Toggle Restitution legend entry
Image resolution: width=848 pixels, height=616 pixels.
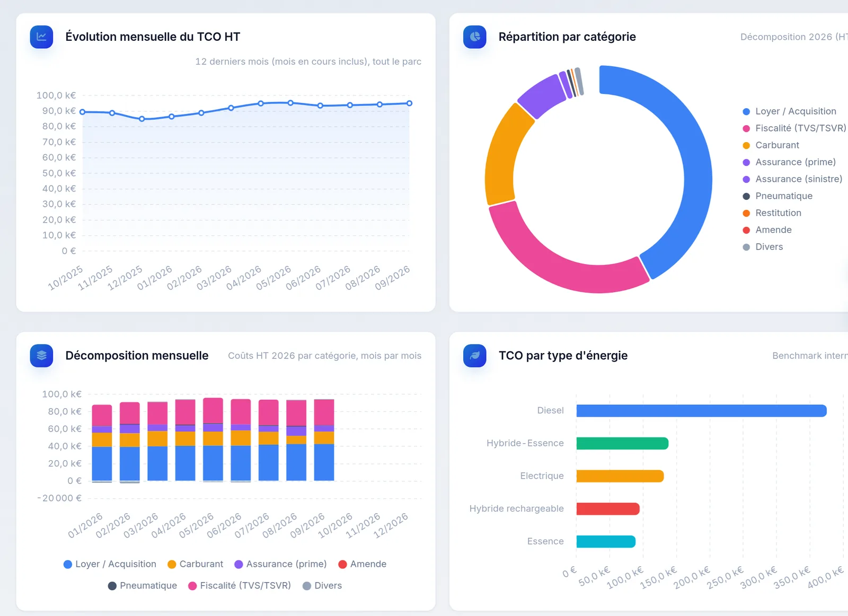(x=772, y=213)
